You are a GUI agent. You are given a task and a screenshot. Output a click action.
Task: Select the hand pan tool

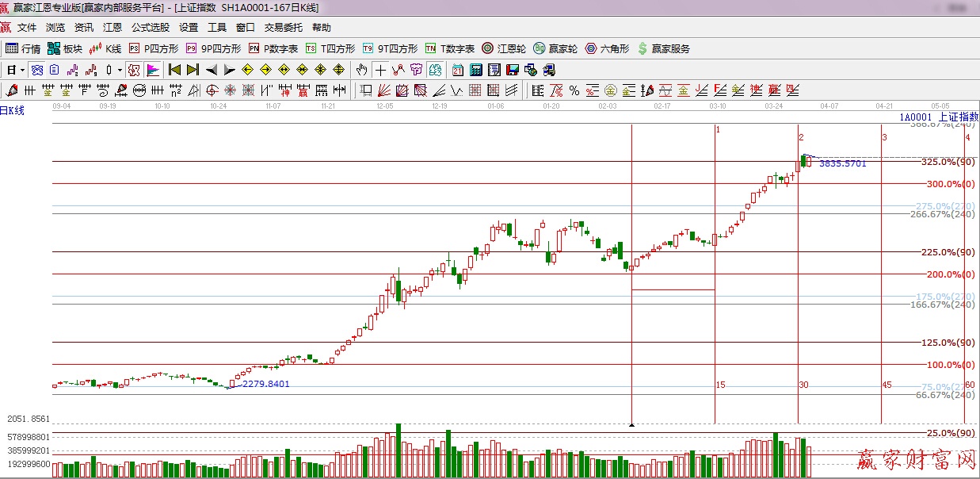(362, 70)
